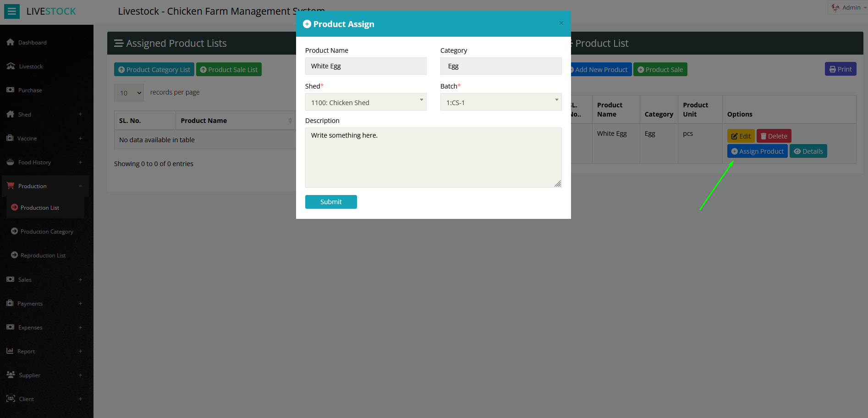Click the hamburger menu icon beside LIVESTOCK
868x418 pixels.
click(x=12, y=11)
